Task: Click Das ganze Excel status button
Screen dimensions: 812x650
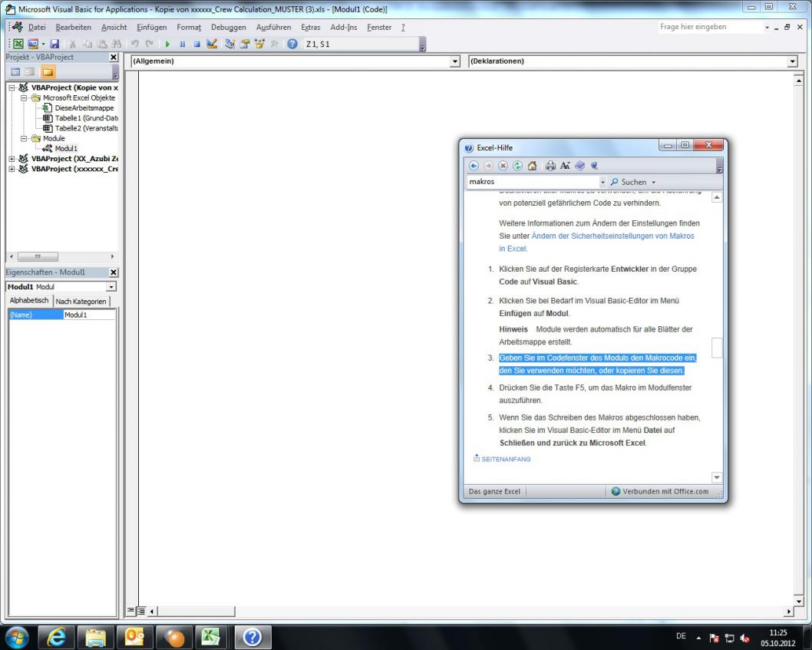Action: coord(494,491)
